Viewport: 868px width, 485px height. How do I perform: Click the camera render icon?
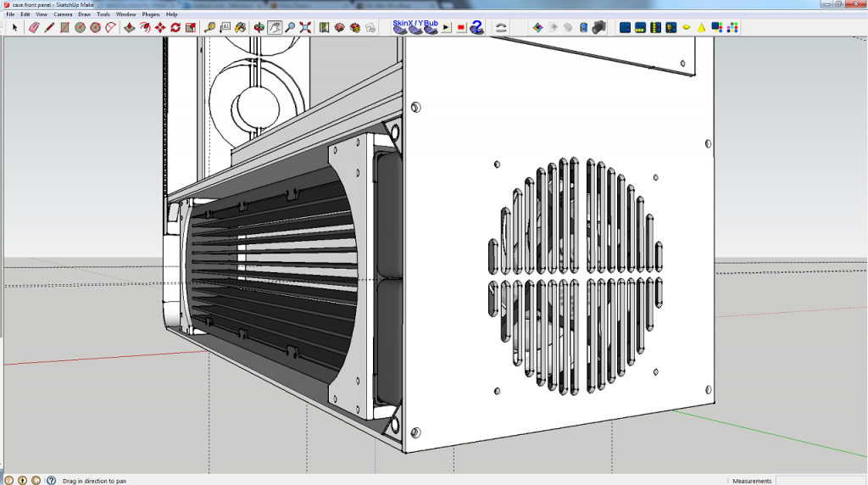pyautogui.click(x=598, y=27)
